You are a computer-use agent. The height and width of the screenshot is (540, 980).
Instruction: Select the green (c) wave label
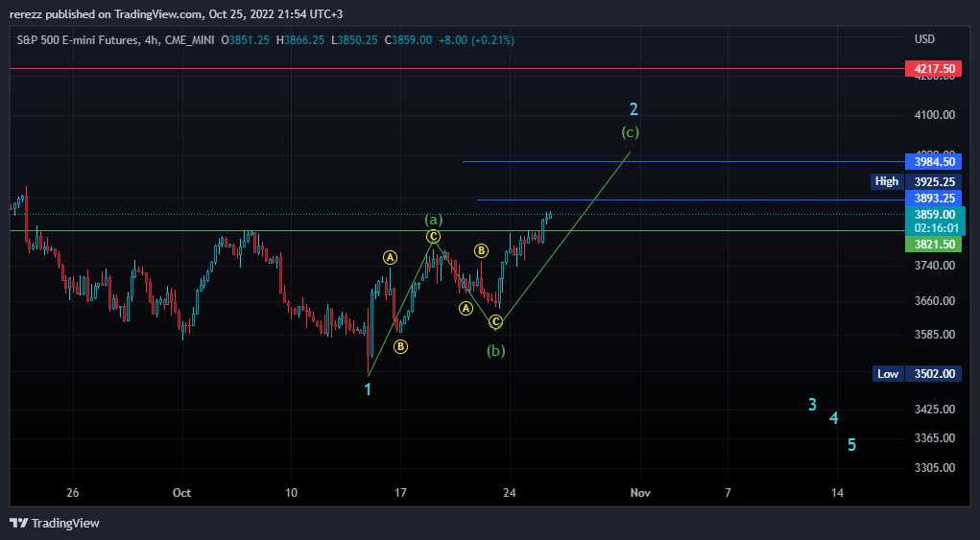click(630, 132)
